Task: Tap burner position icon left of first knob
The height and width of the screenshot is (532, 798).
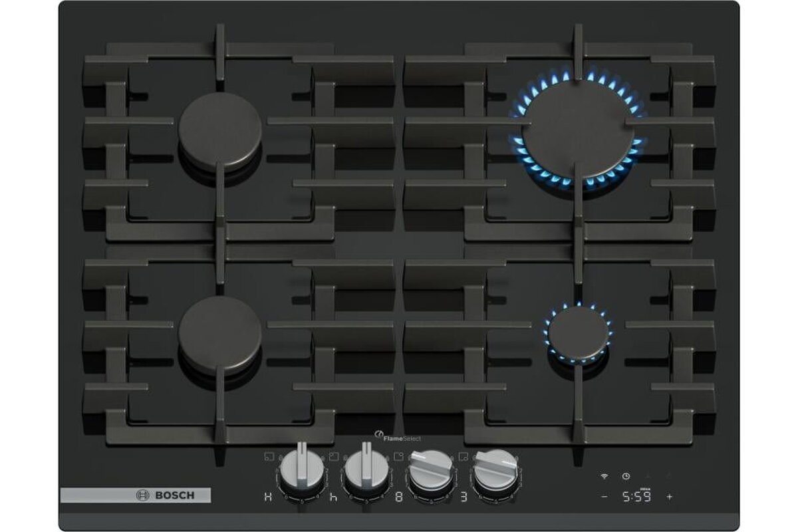Action: (x=269, y=457)
